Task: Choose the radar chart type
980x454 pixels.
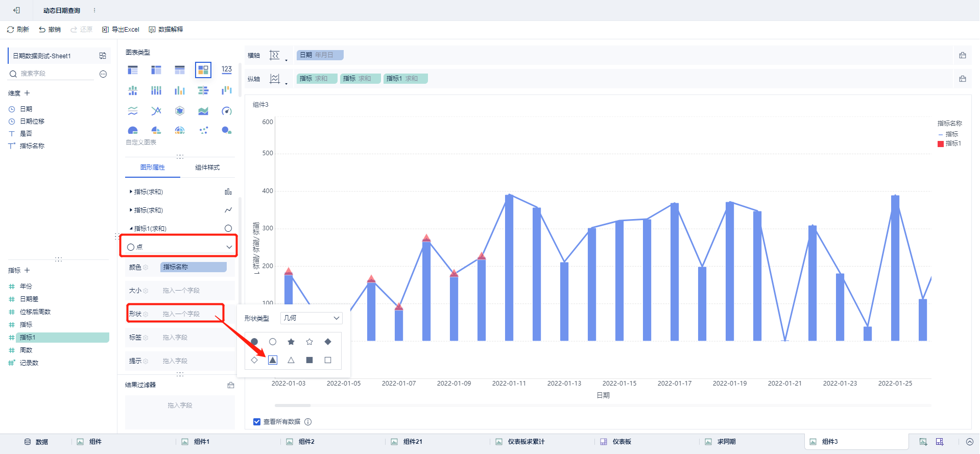Action: 180,111
